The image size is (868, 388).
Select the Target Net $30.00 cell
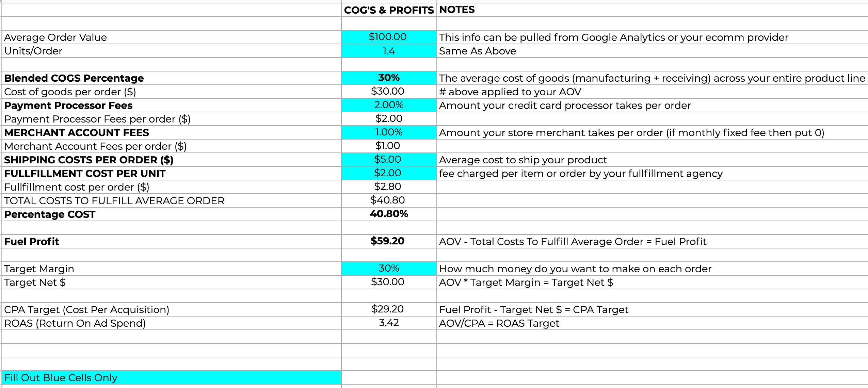pos(388,282)
